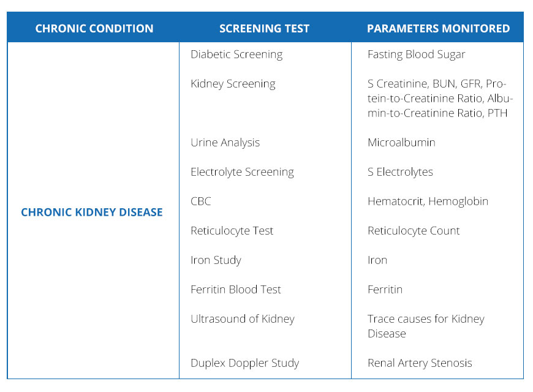Click the Diabetic Screening test entry
Screen dimensions: 533x392
coord(236,54)
